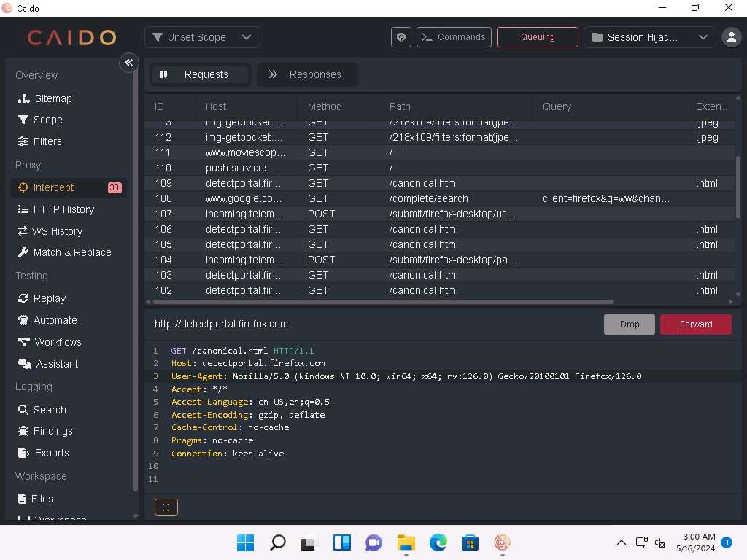Screen dimensions: 747x560
Task: Open Sitemap from the sidebar
Action: (53, 98)
